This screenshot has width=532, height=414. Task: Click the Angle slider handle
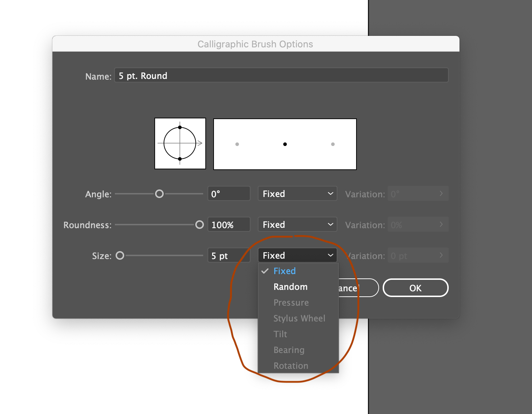[x=159, y=193]
